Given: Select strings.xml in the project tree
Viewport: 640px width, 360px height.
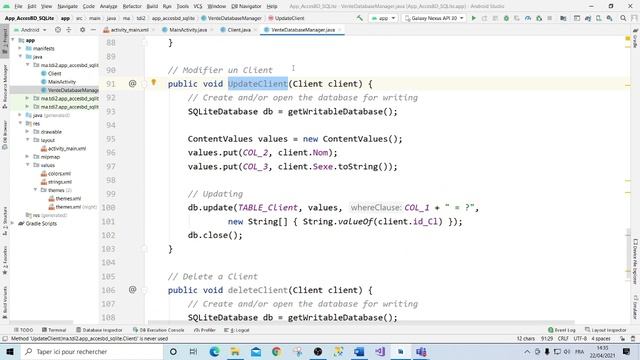Looking at the screenshot, I should pyautogui.click(x=56, y=182).
